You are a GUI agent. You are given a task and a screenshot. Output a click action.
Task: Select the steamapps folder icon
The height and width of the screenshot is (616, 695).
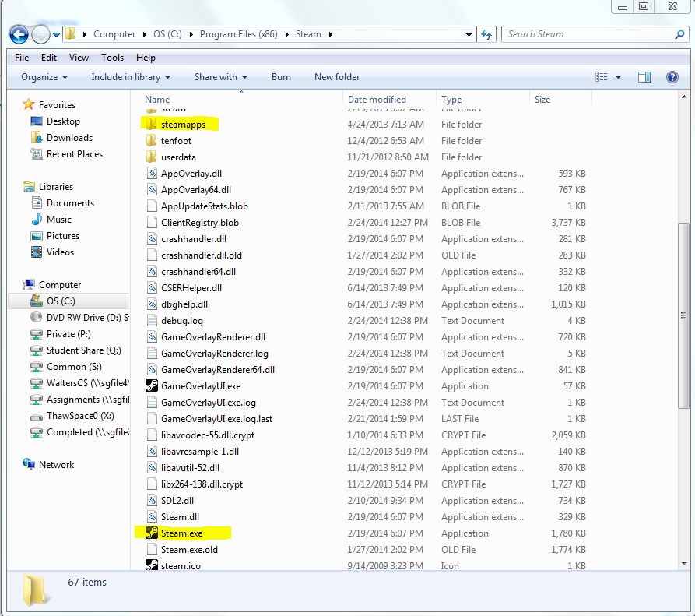click(x=152, y=124)
